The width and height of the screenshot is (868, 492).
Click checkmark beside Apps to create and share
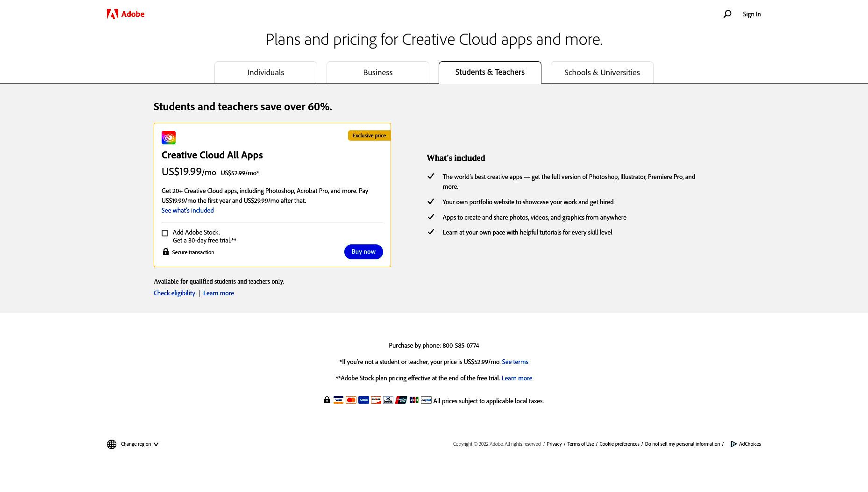431,217
